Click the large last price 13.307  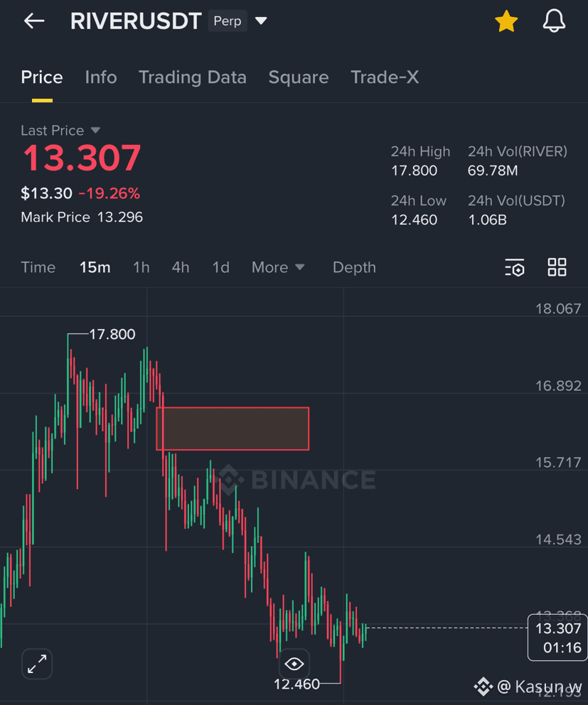[x=82, y=158]
